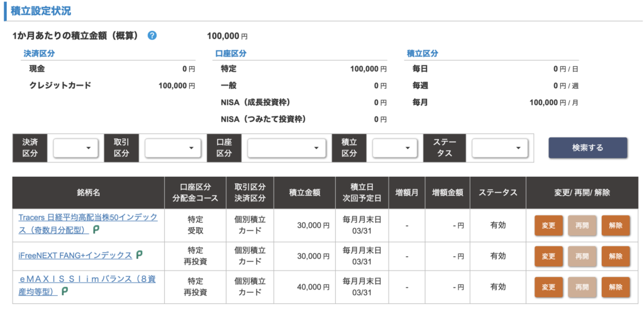The height and width of the screenshot is (309, 644).
Task: Click the help icon beside 1か月あたりの積立金額
Action: pos(152,36)
